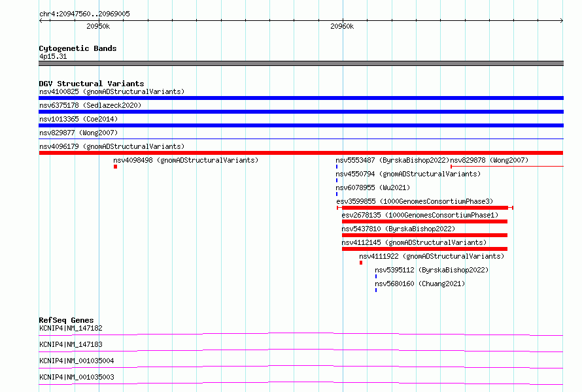This screenshot has width=582, height=392.
Task: Click the 20950k ruler mark
Action: coord(98,27)
